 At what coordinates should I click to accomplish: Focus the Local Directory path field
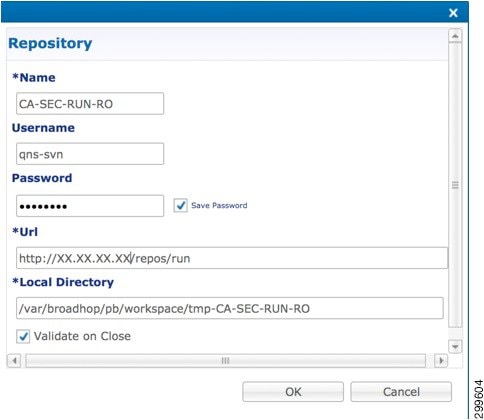click(230, 308)
